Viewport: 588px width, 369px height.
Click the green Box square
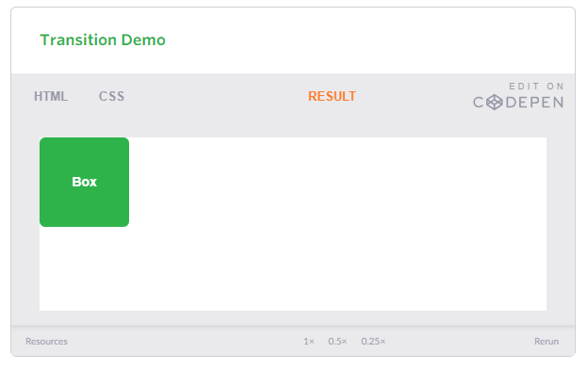85,182
